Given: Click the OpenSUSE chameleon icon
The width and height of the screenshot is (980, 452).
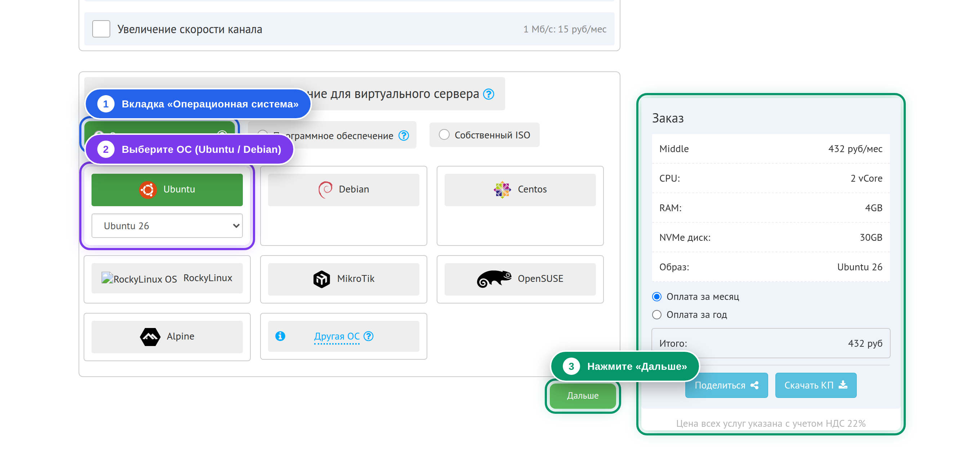Looking at the screenshot, I should [x=494, y=279].
